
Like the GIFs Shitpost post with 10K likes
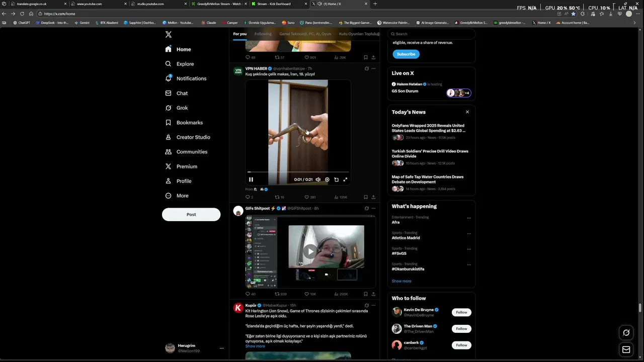pos(310,294)
